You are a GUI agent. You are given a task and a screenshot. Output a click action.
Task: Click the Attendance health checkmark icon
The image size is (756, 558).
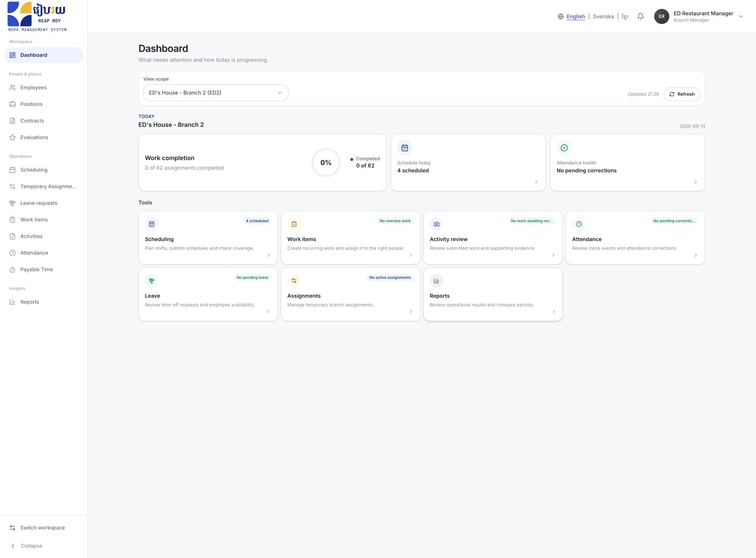pyautogui.click(x=564, y=148)
